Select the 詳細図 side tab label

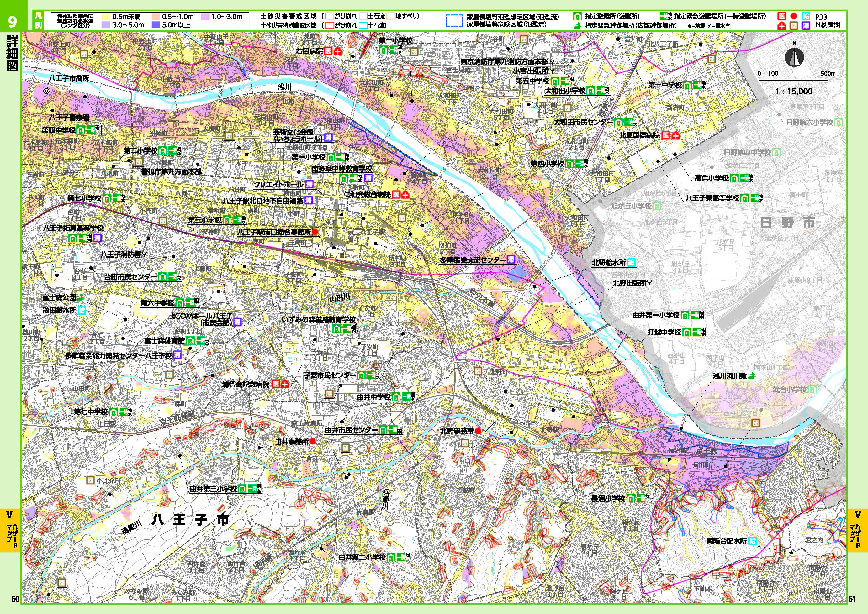pos(12,53)
